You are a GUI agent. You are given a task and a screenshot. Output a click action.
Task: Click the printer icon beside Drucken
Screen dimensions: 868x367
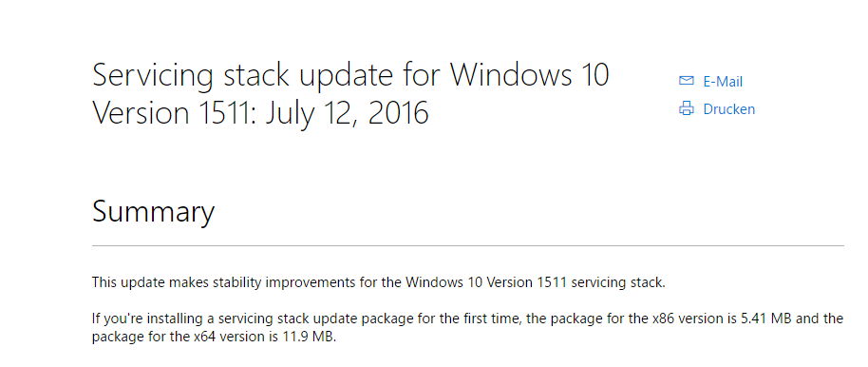(686, 108)
